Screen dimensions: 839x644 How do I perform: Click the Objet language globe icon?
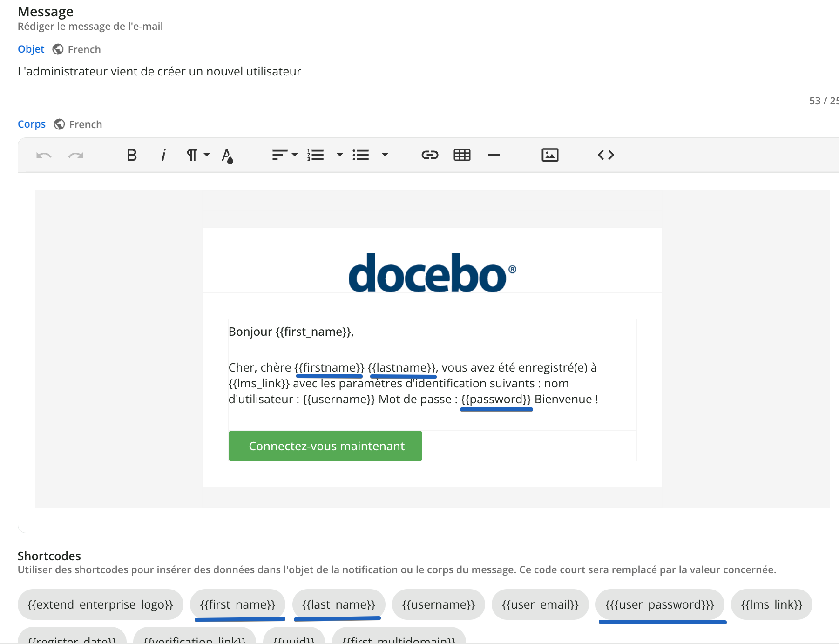click(x=58, y=49)
